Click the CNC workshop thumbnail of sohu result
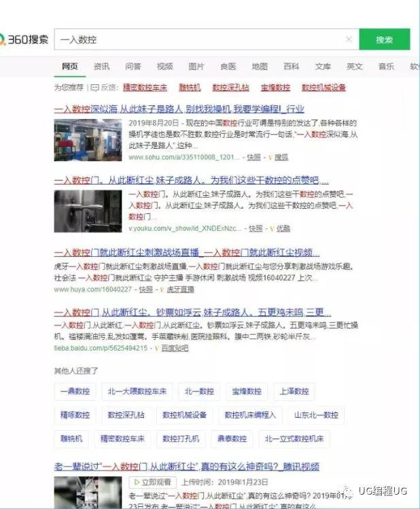 88,140
